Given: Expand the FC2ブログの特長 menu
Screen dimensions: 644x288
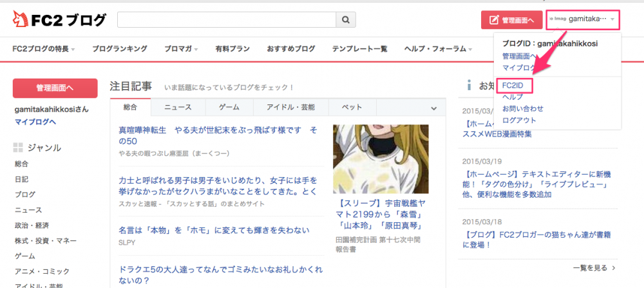Looking at the screenshot, I should tap(44, 49).
